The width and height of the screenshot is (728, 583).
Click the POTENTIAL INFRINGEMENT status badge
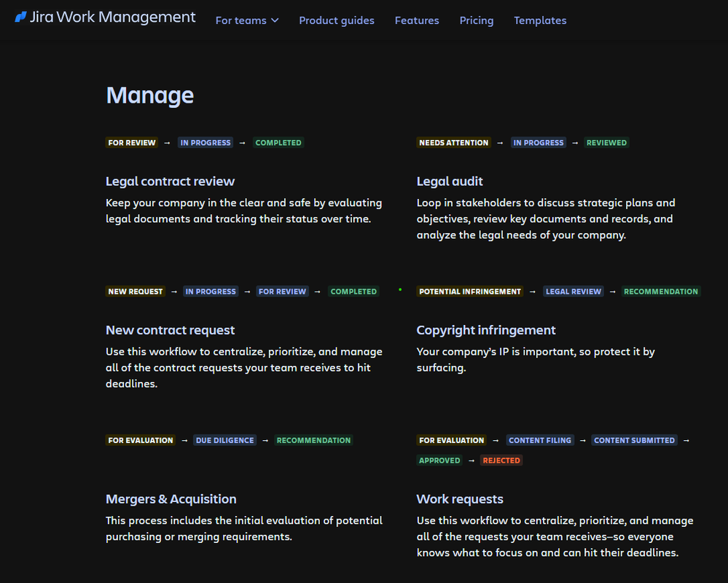(x=470, y=291)
